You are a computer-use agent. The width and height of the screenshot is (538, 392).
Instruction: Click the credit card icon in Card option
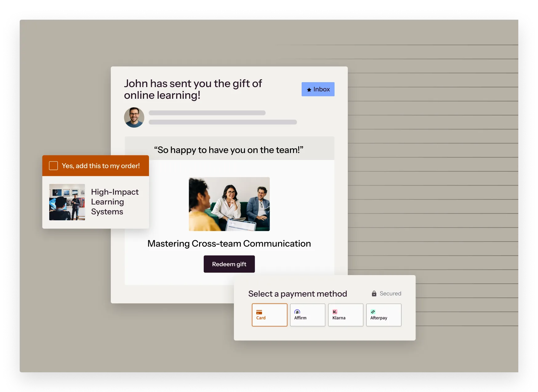259,312
